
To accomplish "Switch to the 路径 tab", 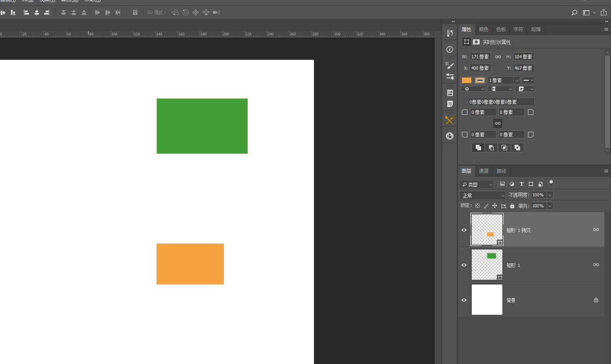I will (501, 171).
